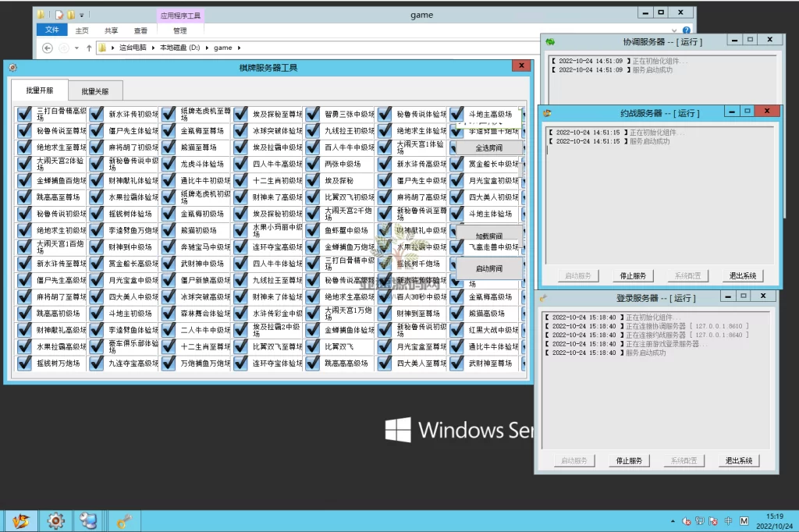Click the Explorer back arrow button
The width and height of the screenshot is (799, 532).
pos(48,48)
